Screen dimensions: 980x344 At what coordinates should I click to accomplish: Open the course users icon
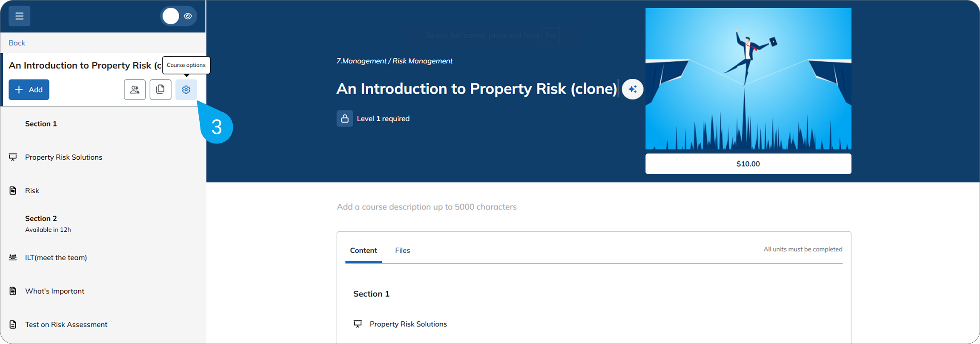[135, 90]
